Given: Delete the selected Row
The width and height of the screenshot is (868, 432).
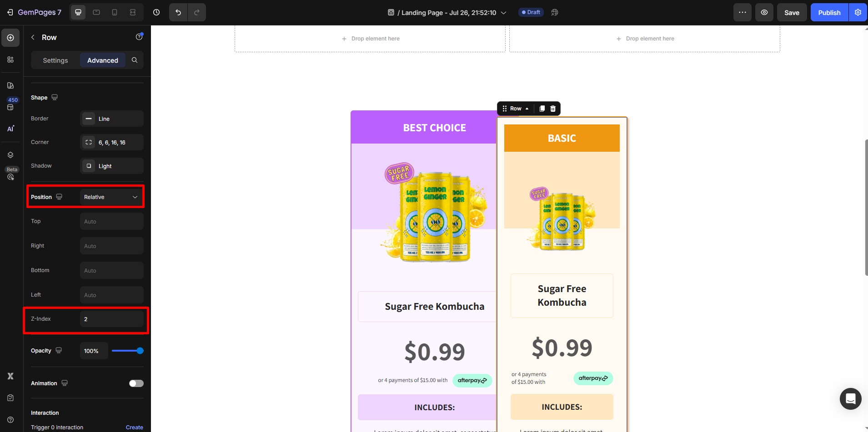Looking at the screenshot, I should pos(553,109).
